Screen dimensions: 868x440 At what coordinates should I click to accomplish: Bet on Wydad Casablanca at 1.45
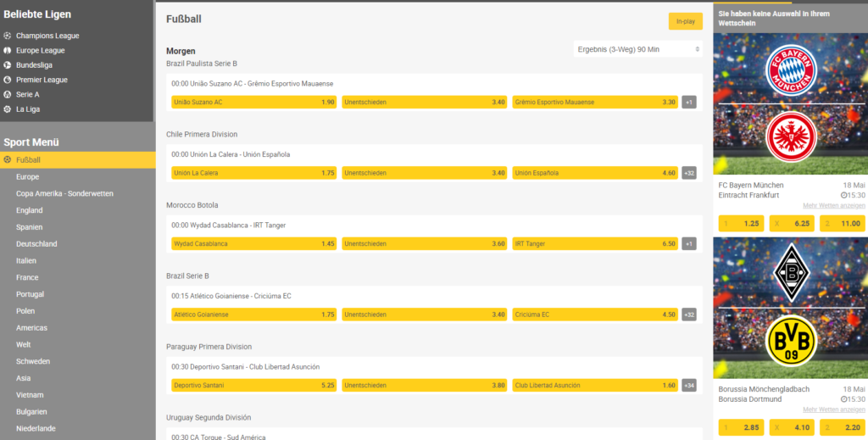point(254,244)
